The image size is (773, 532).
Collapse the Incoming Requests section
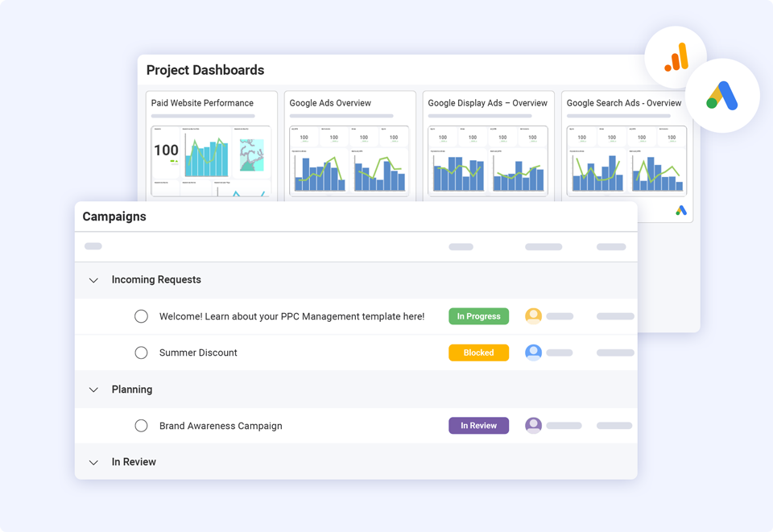[x=93, y=280]
